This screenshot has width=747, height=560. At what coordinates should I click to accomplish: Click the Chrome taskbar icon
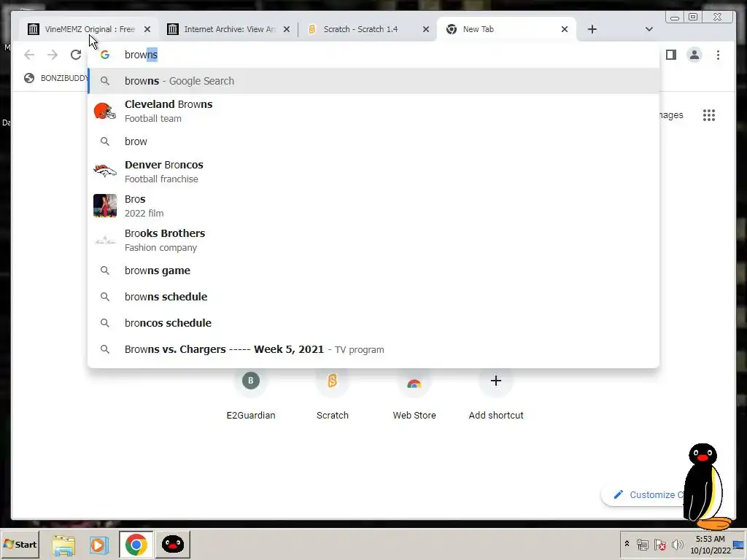pyautogui.click(x=136, y=544)
